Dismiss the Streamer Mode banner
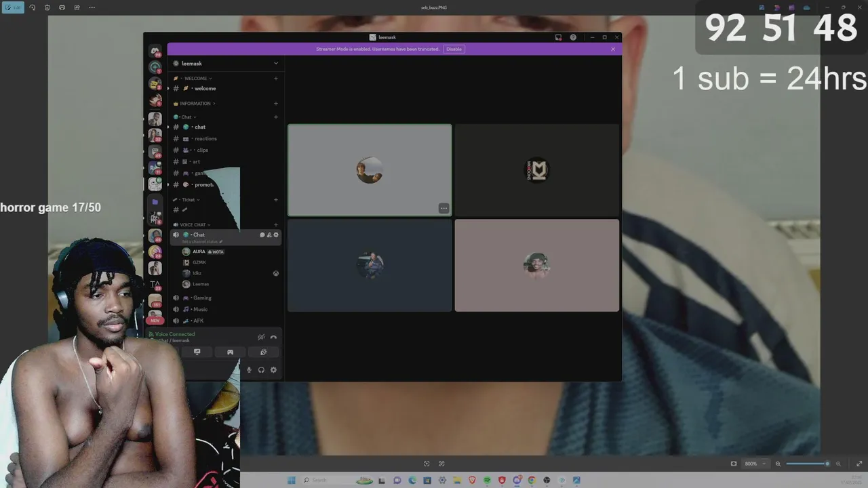The width and height of the screenshot is (868, 488). pyautogui.click(x=613, y=49)
